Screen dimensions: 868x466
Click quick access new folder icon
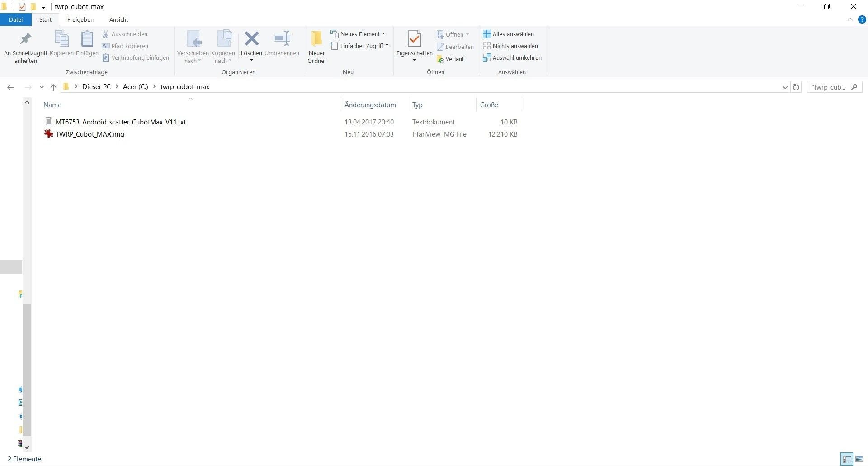(x=33, y=6)
